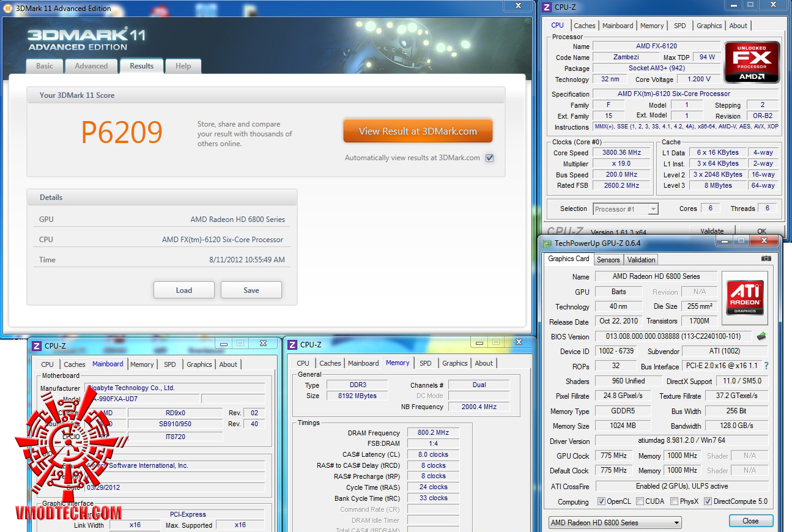Open the Sensors tab in GPU-Z
Screen dimensions: 792x532
point(608,260)
